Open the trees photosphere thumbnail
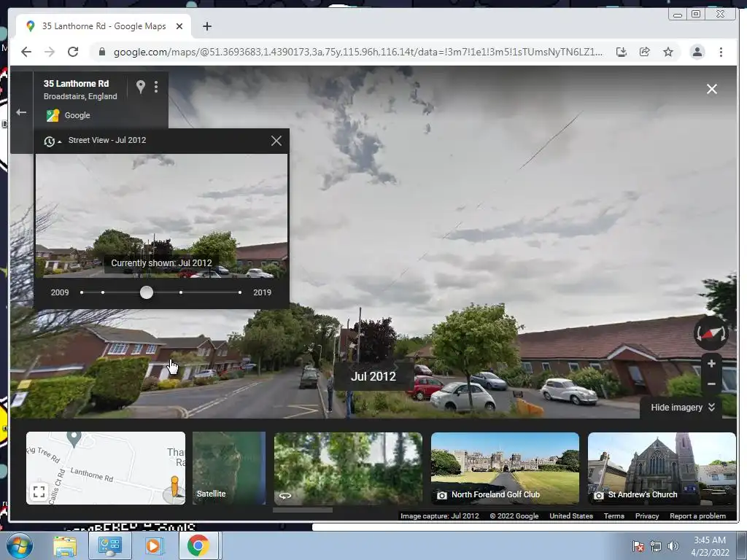Viewport: 747px width, 560px height. click(348, 467)
